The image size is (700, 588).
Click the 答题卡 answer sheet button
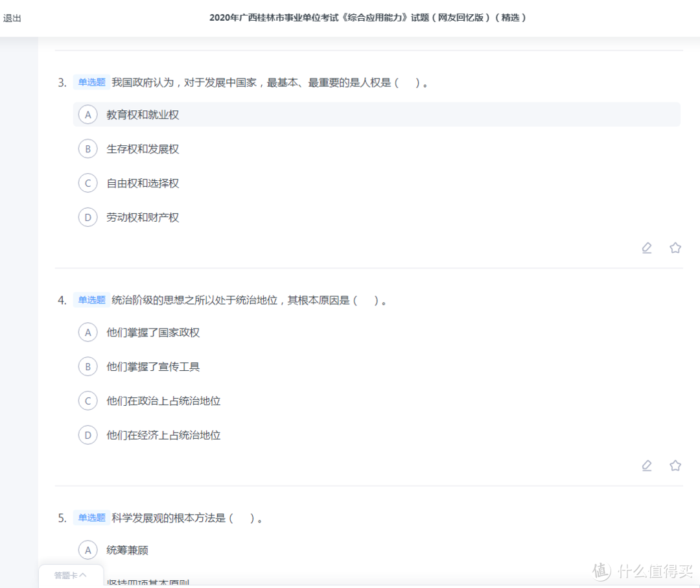[68, 574]
